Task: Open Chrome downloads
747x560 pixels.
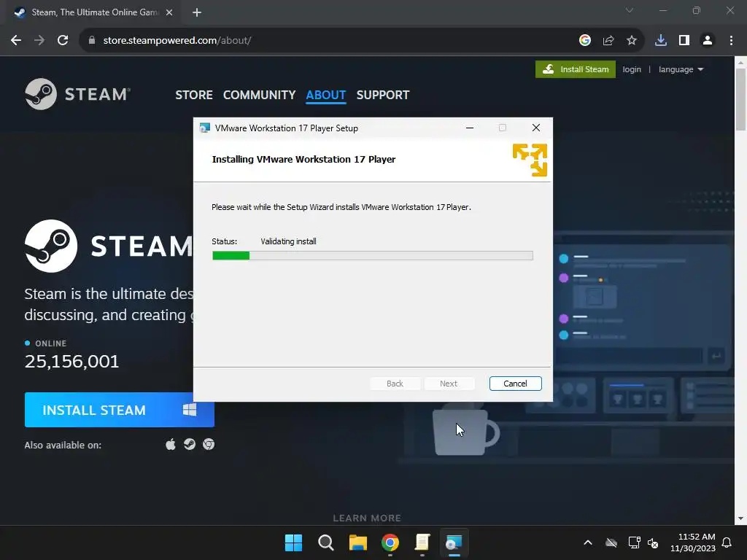Action: click(661, 41)
